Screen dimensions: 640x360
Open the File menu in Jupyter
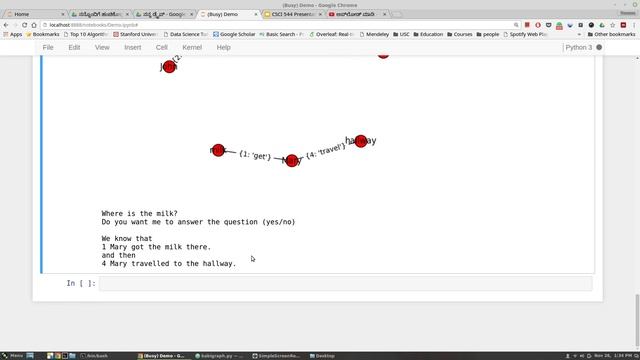(x=48, y=47)
